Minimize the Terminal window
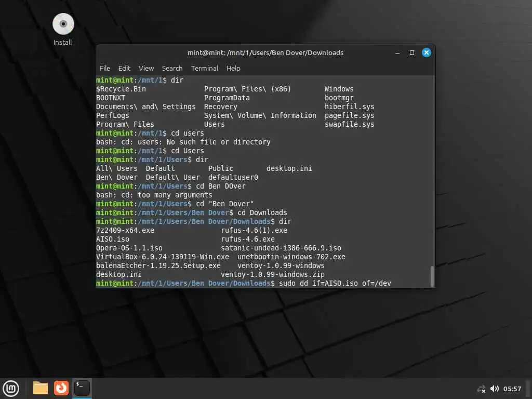The image size is (532, 399). click(x=397, y=52)
